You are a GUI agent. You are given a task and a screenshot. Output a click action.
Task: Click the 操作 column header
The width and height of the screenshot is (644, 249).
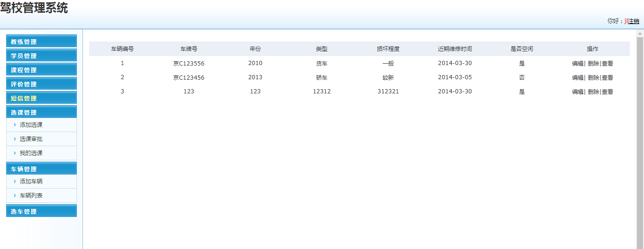(593, 49)
